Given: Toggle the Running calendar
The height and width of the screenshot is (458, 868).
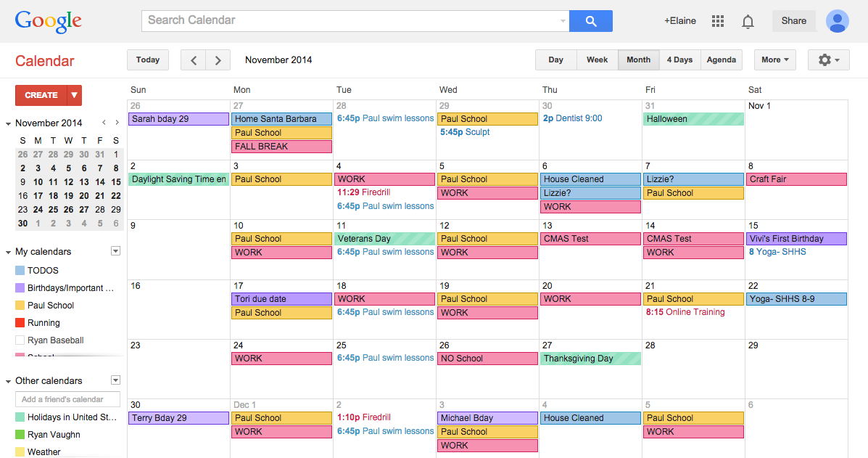Looking at the screenshot, I should [20, 323].
